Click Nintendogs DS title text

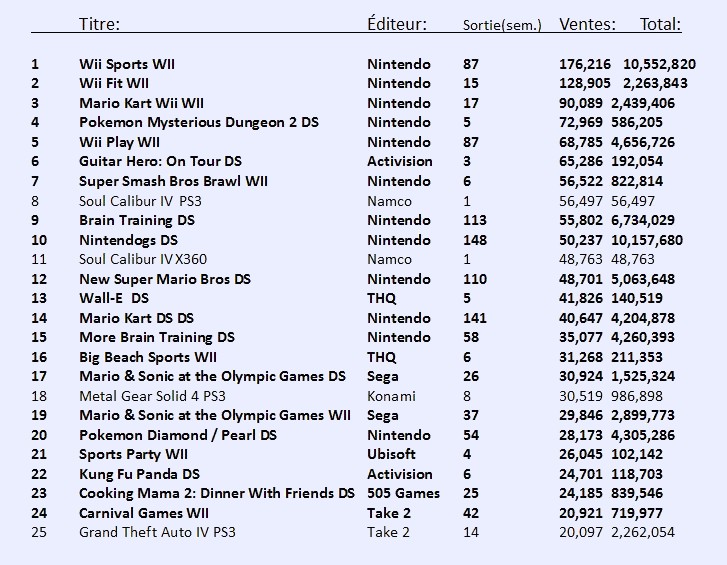pos(128,240)
